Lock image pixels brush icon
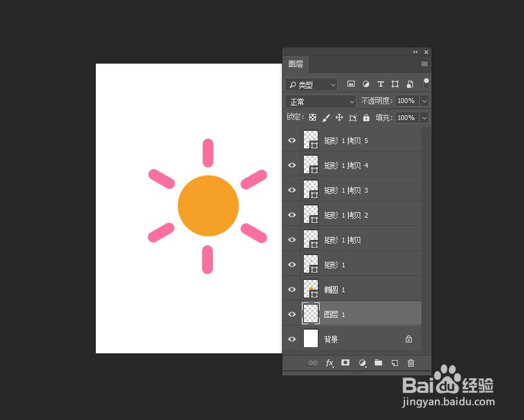The height and width of the screenshot is (420, 524). point(326,118)
